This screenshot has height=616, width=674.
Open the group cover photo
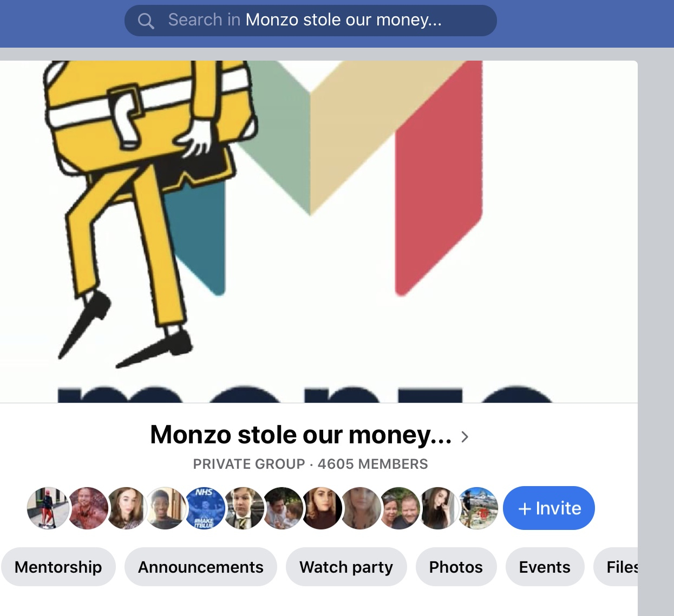pyautogui.click(x=318, y=232)
